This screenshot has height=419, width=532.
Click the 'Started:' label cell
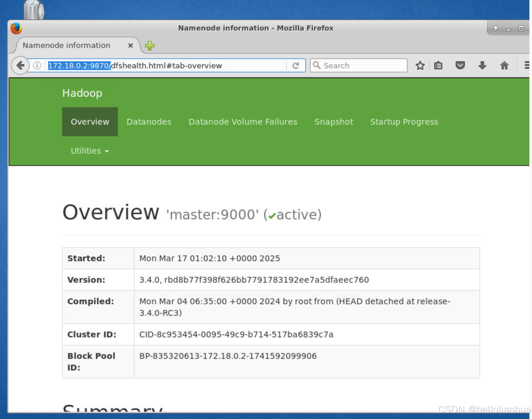coord(98,258)
